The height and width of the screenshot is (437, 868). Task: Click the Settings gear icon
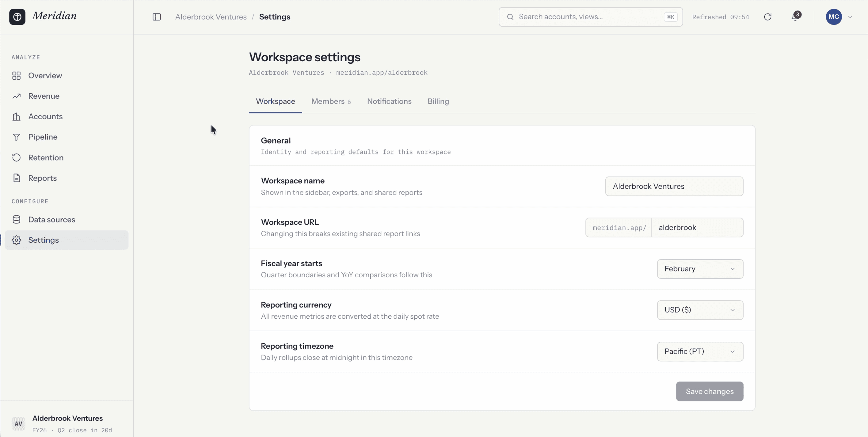click(17, 240)
